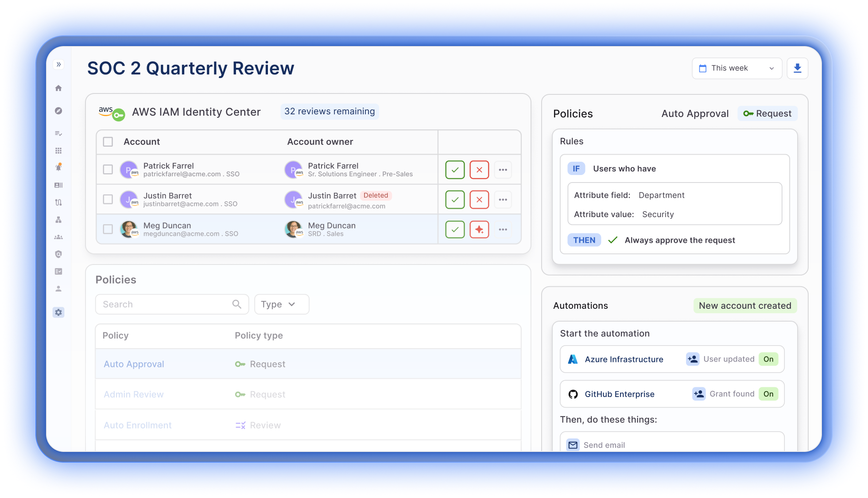This screenshot has height=498, width=868.
Task: Click the Policies search field
Action: tap(172, 304)
